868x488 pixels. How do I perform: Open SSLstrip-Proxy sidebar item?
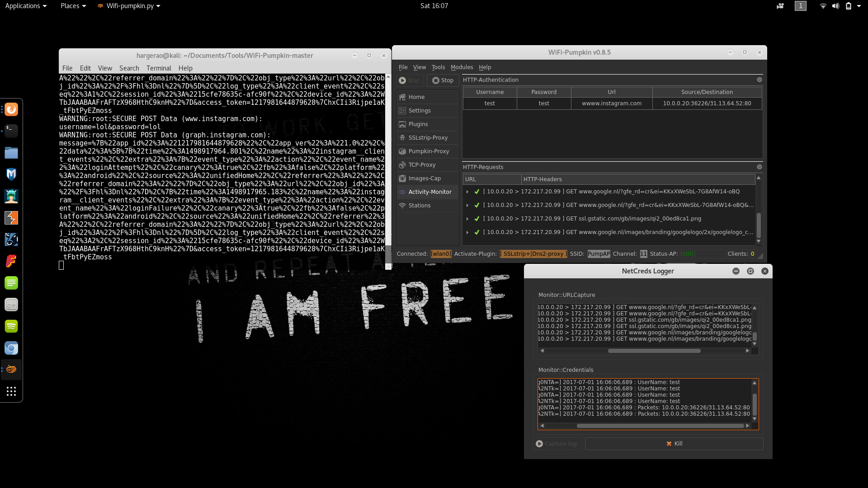click(x=427, y=138)
